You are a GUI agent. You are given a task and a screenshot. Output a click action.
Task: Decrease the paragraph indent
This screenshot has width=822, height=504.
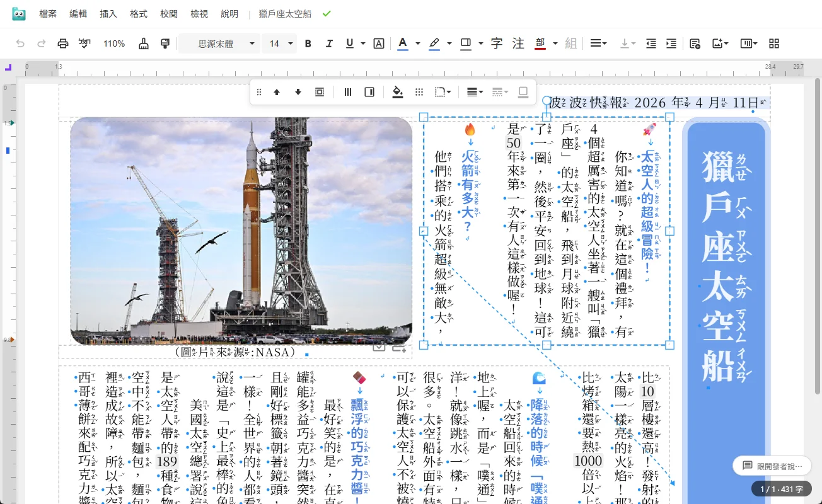(x=651, y=43)
